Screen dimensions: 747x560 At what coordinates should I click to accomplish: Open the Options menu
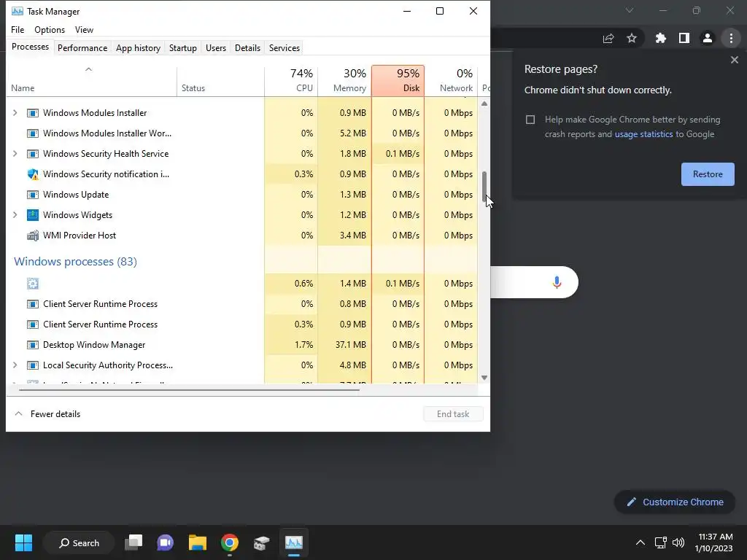(50, 29)
